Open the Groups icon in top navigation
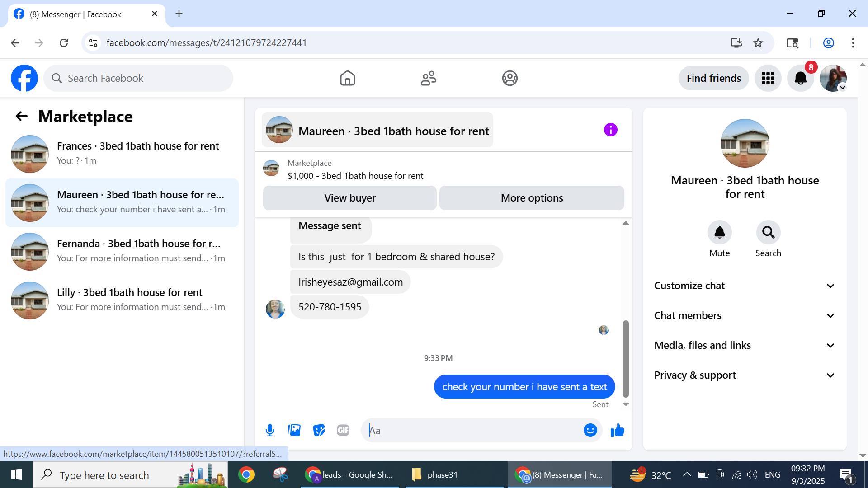The width and height of the screenshot is (868, 488). pyautogui.click(x=509, y=78)
